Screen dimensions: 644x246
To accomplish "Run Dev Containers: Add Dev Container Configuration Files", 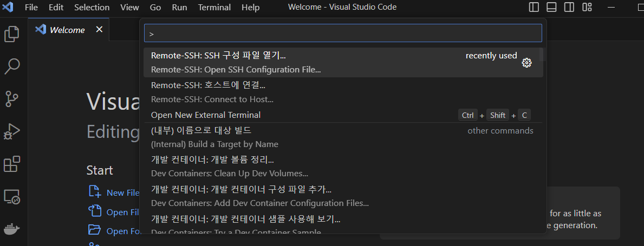I will (343, 196).
